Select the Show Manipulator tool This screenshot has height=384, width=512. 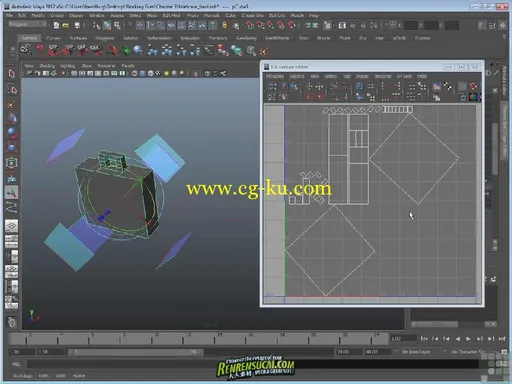coord(12,193)
